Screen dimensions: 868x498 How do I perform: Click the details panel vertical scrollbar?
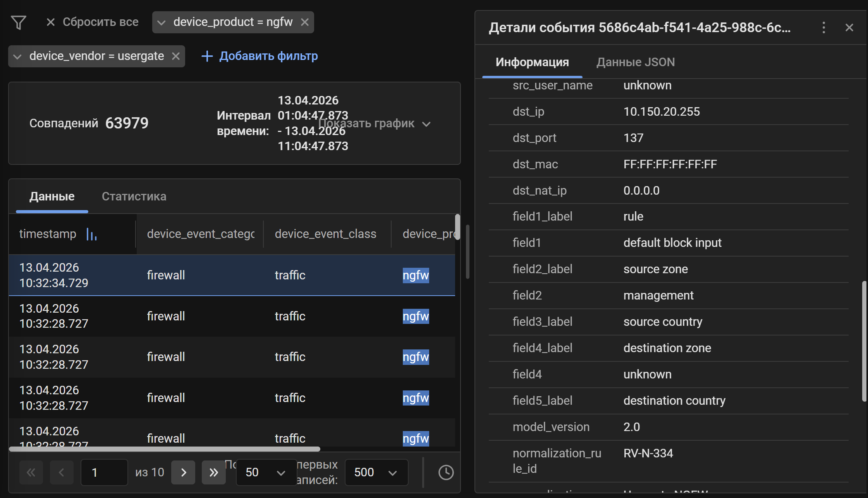click(864, 341)
